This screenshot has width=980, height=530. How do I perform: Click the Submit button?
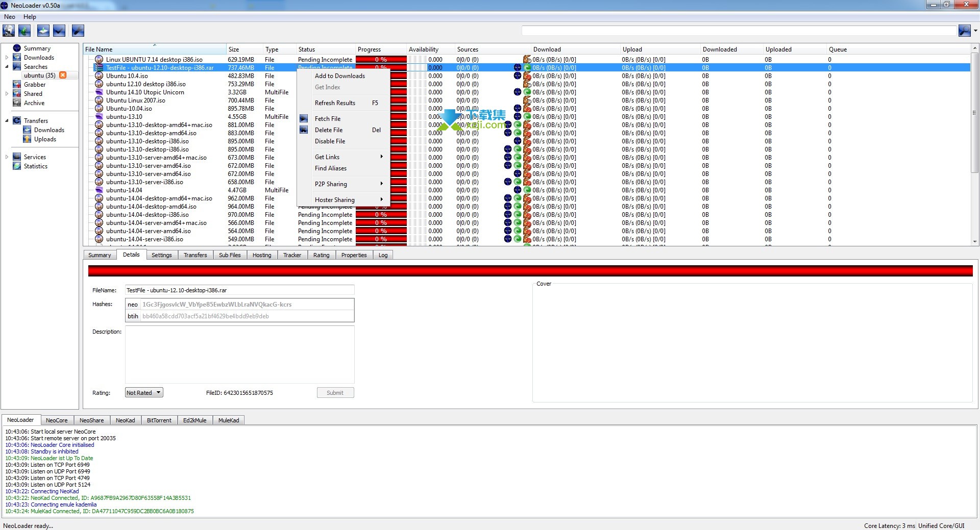tap(335, 393)
